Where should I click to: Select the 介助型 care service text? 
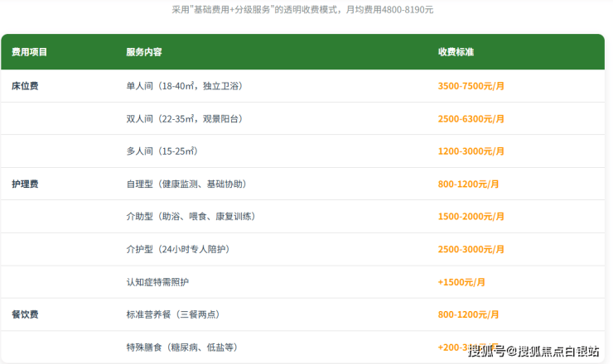click(x=191, y=217)
